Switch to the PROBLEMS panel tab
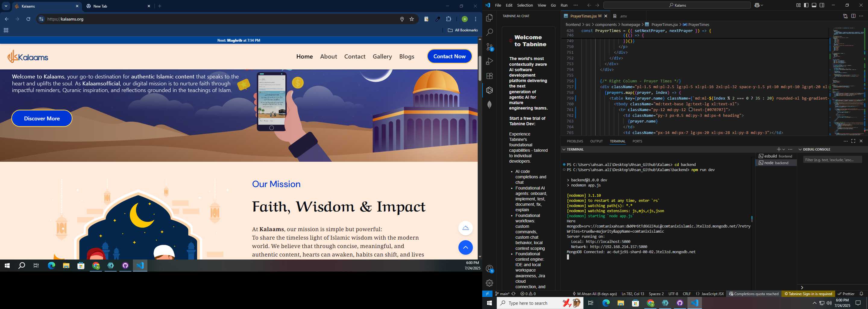 pyautogui.click(x=574, y=141)
